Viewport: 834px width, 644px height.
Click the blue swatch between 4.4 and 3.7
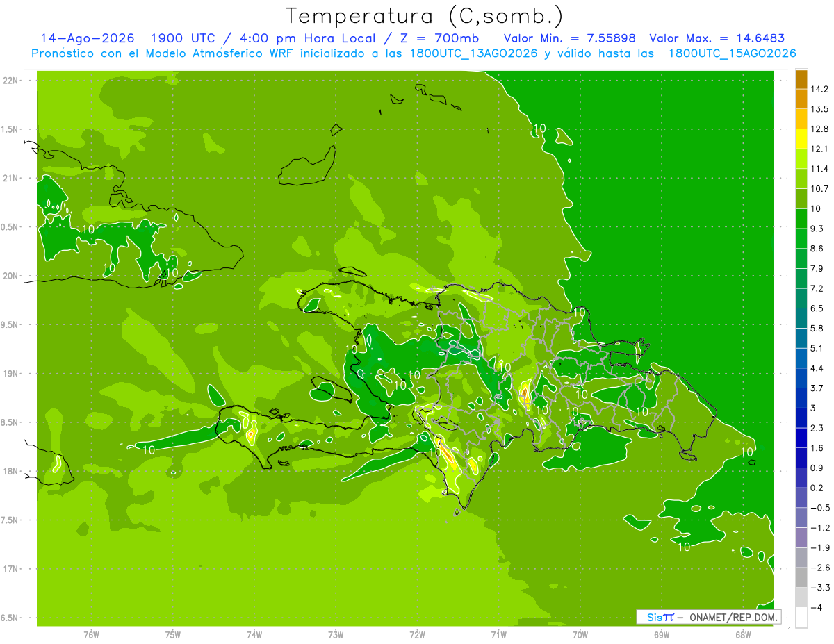(x=801, y=378)
